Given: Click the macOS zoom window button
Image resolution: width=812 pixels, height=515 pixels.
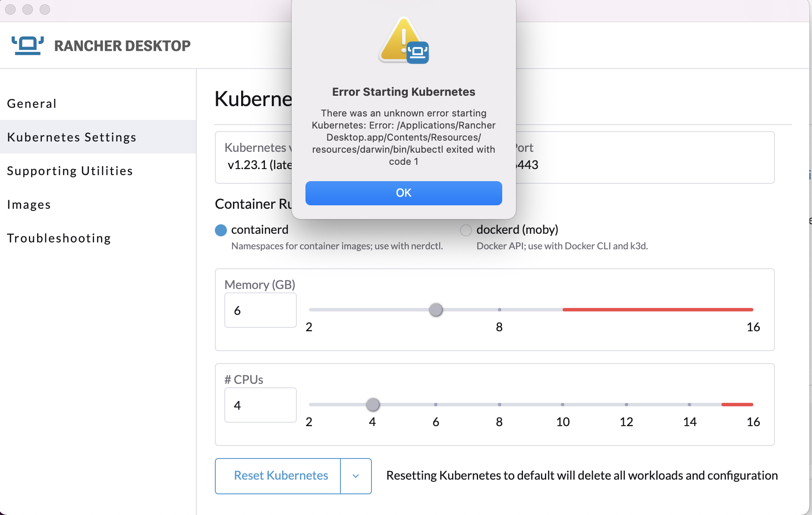Looking at the screenshot, I should [45, 9].
